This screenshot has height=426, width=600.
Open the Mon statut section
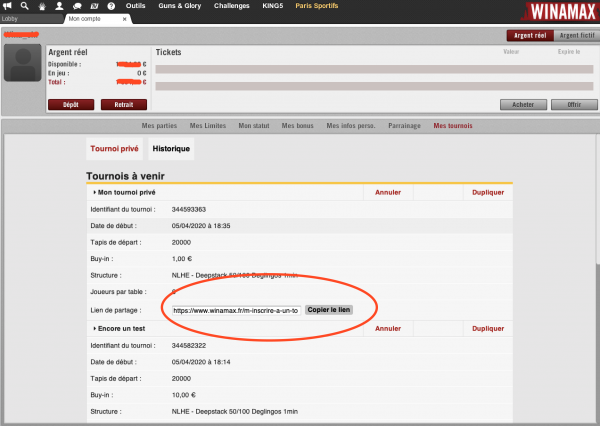pos(254,126)
